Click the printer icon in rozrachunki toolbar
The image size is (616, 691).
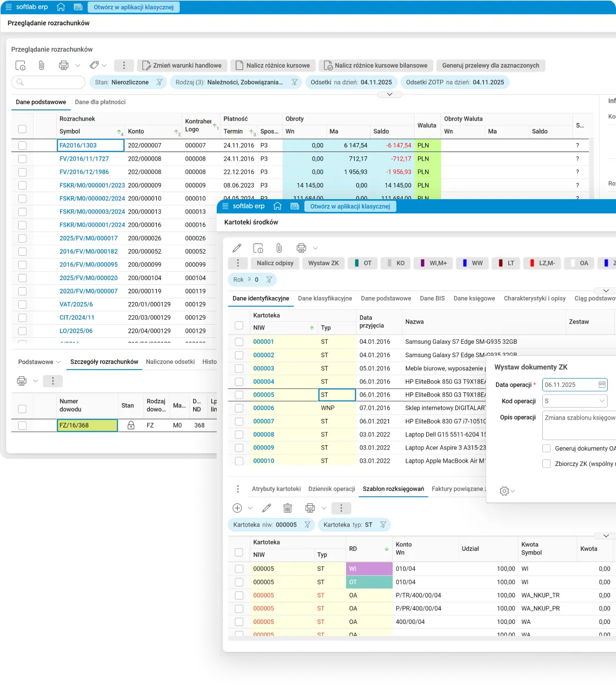[64, 65]
